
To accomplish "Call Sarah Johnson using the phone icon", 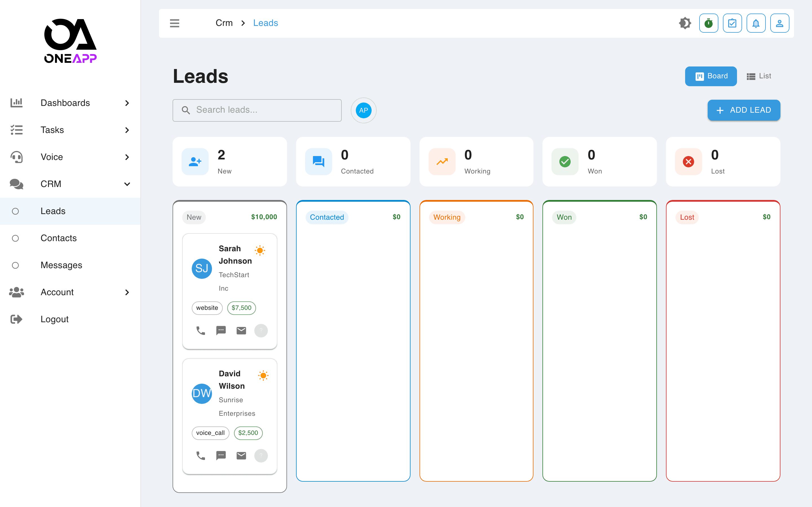I will 201,330.
